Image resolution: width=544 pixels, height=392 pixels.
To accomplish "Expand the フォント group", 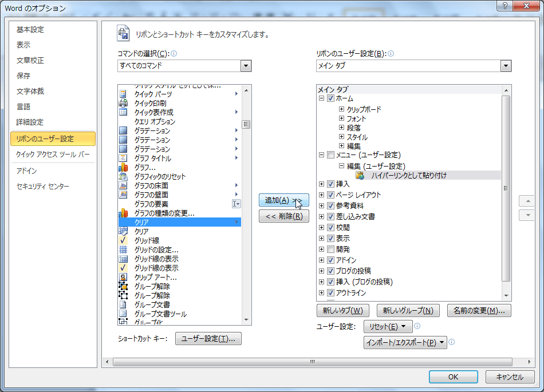I will [x=341, y=118].
